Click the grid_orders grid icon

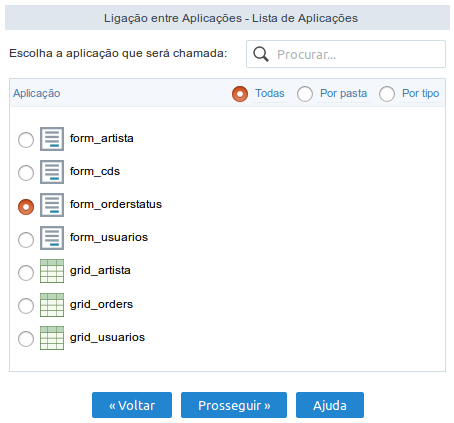[52, 305]
